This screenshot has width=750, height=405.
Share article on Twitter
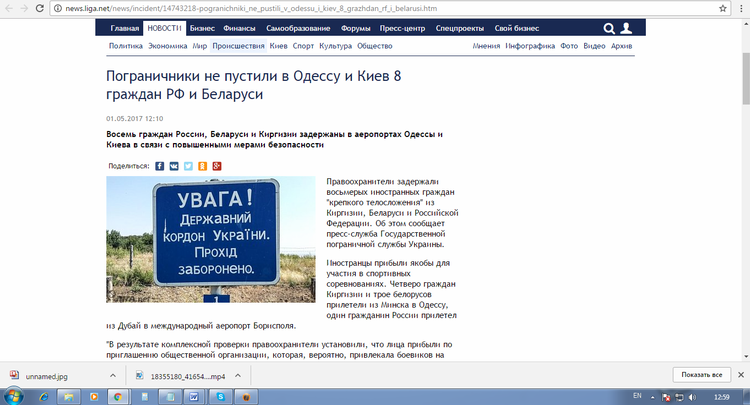(188, 165)
